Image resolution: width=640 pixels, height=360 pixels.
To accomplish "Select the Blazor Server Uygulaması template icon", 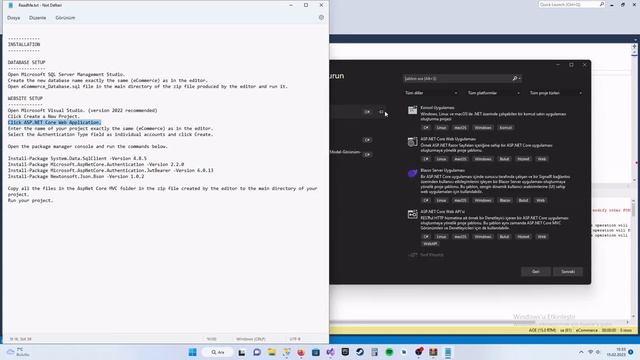I will (x=412, y=173).
